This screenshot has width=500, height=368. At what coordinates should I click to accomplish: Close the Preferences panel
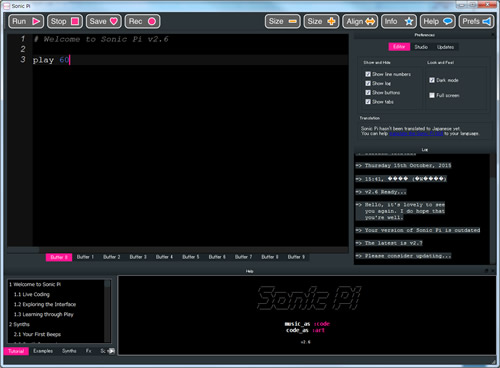click(x=493, y=35)
